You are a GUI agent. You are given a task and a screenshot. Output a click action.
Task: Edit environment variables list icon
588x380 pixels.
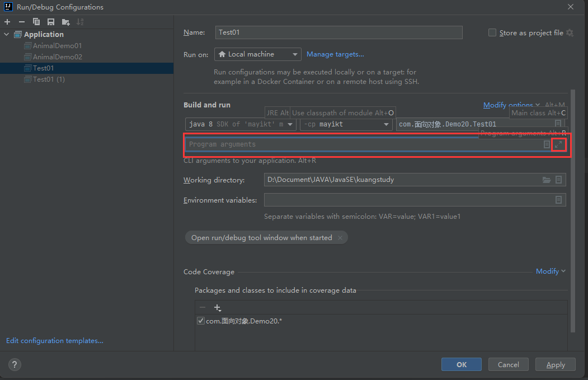(x=558, y=200)
